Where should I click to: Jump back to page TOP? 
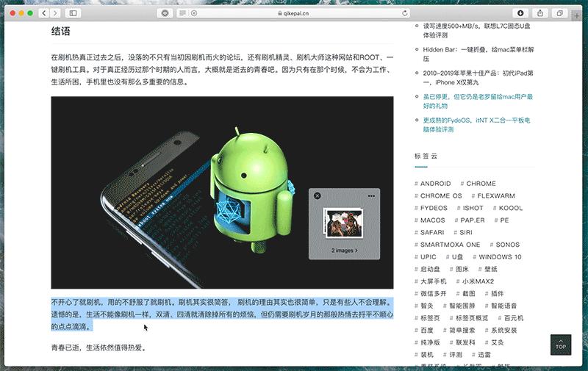pyautogui.click(x=561, y=345)
